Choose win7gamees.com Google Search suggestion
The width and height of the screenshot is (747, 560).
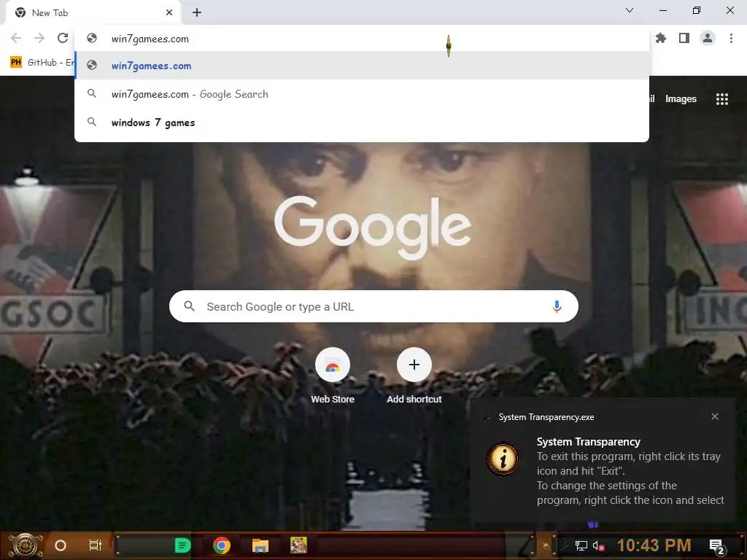(x=362, y=94)
